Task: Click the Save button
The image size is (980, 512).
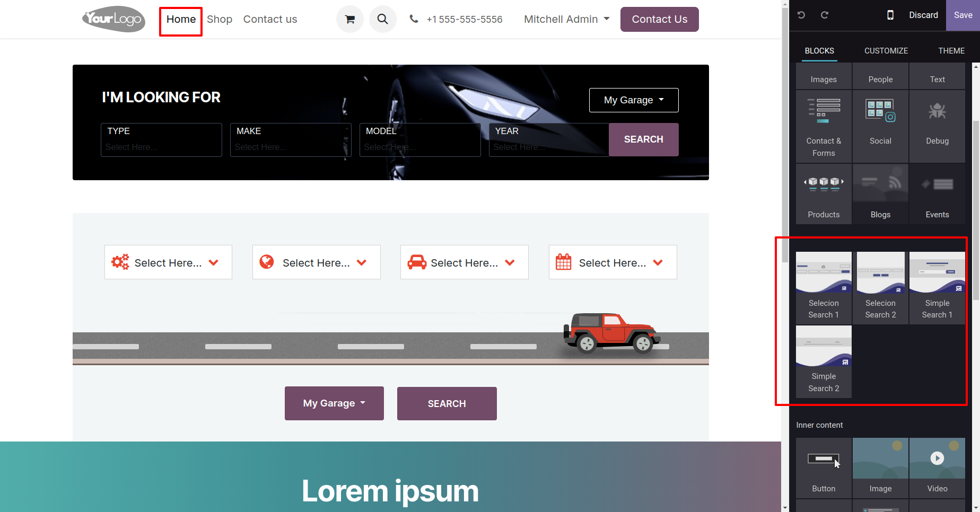Action: 963,15
